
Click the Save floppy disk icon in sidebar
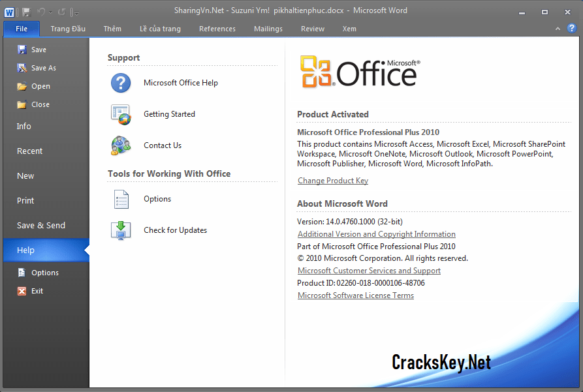point(22,50)
